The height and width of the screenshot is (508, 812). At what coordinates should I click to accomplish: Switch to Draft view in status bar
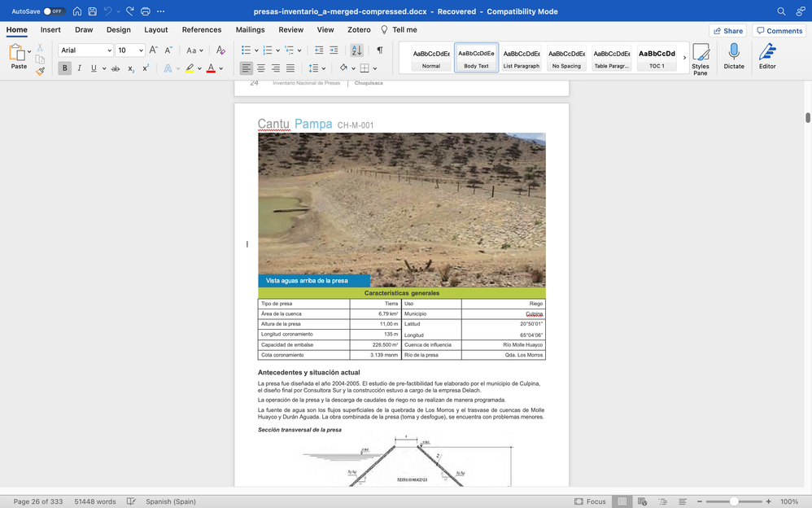683,501
